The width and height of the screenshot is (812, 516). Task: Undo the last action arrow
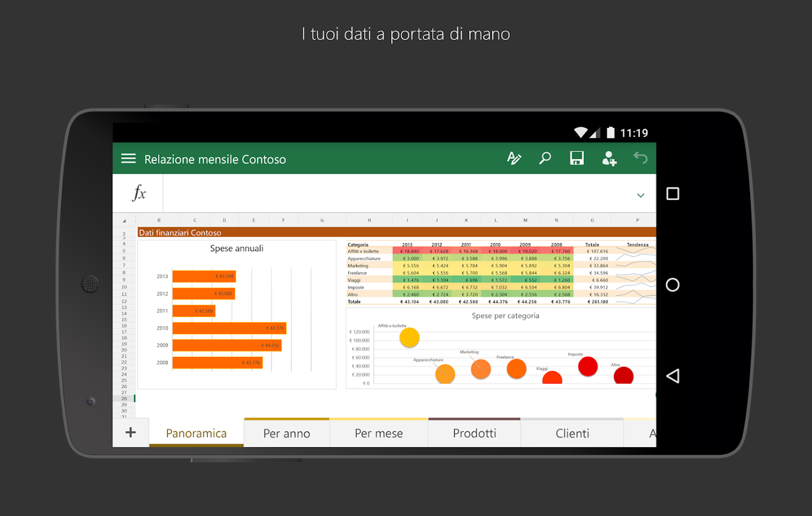click(641, 158)
